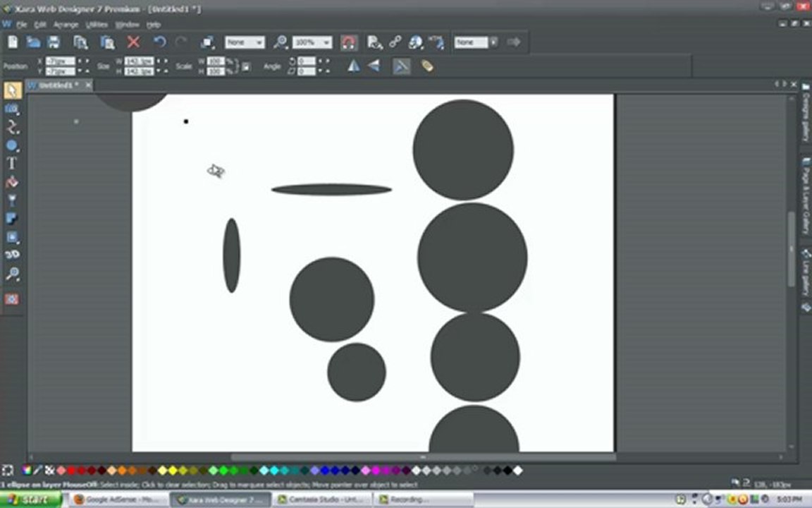Click the zoom magnifier in top toolbar

(281, 42)
